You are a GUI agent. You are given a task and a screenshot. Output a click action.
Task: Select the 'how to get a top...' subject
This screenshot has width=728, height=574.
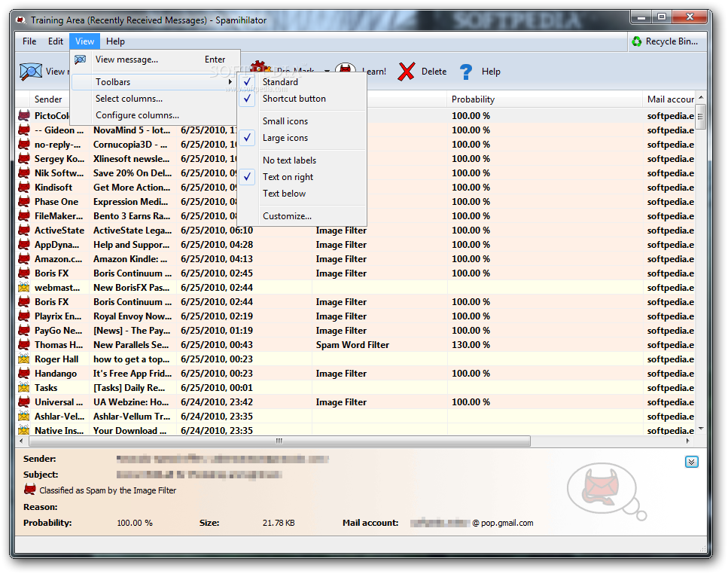point(132,359)
